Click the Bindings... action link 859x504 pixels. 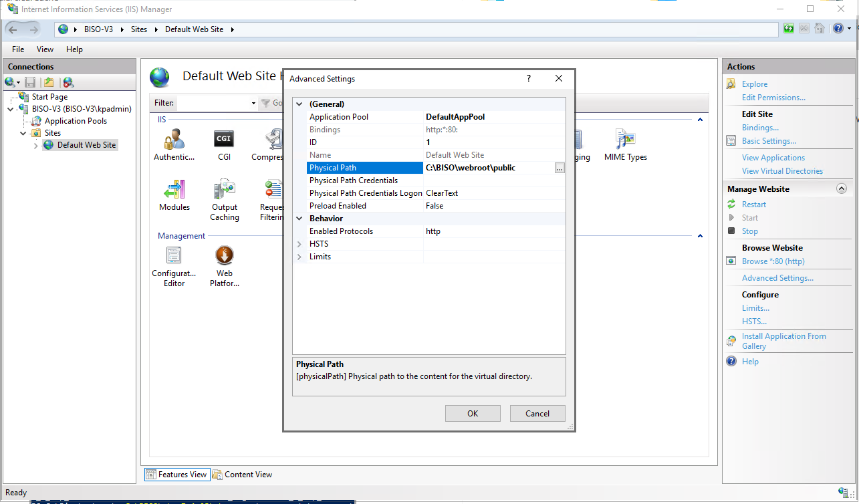760,128
